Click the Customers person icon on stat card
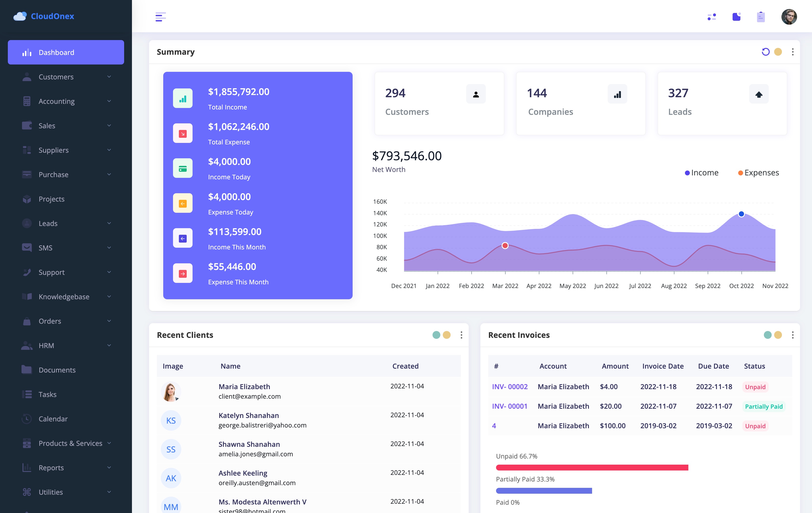Screen dimensions: 812x513 [x=476, y=94]
